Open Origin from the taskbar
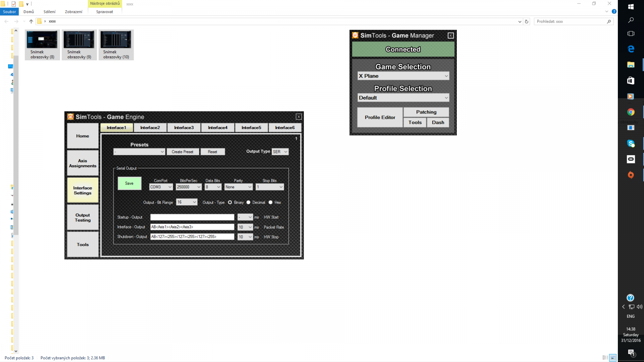The width and height of the screenshot is (644, 362). (631, 175)
